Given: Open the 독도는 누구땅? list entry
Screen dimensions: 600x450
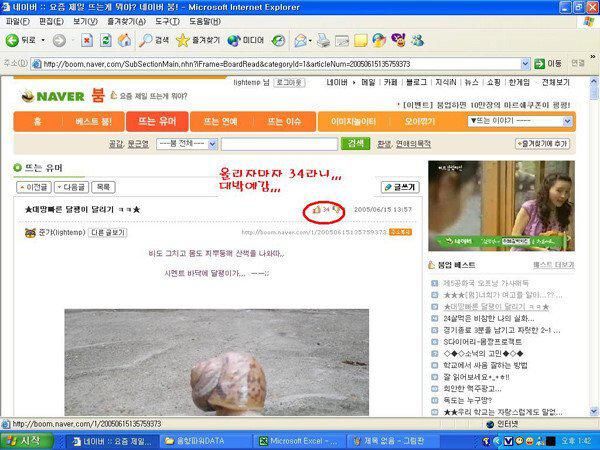Looking at the screenshot, I should (468, 400).
